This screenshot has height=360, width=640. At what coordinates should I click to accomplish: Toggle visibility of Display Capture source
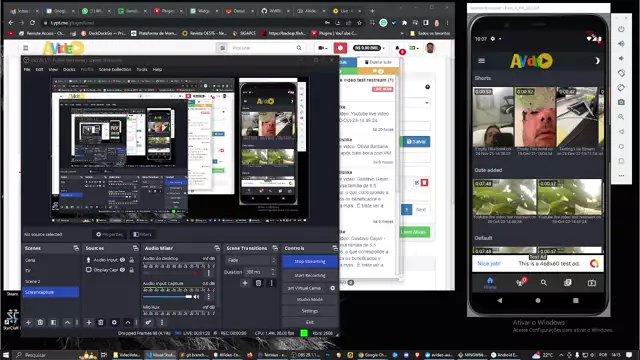[x=122, y=270]
